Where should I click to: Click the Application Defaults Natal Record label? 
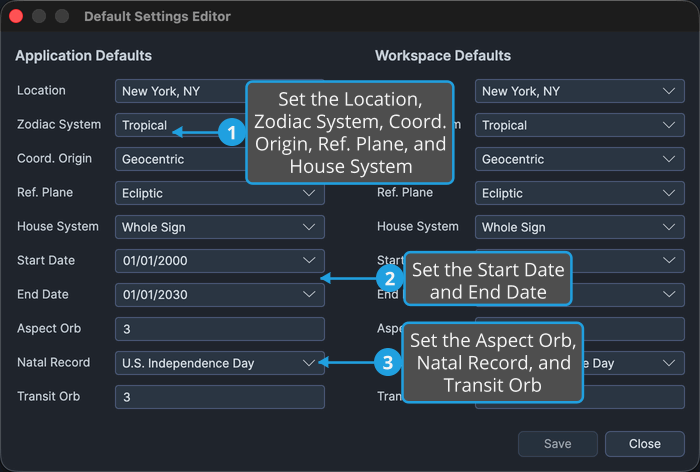54,362
